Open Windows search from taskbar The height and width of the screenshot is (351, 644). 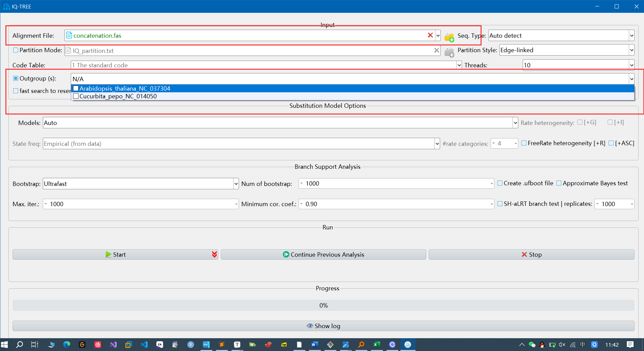click(x=20, y=344)
